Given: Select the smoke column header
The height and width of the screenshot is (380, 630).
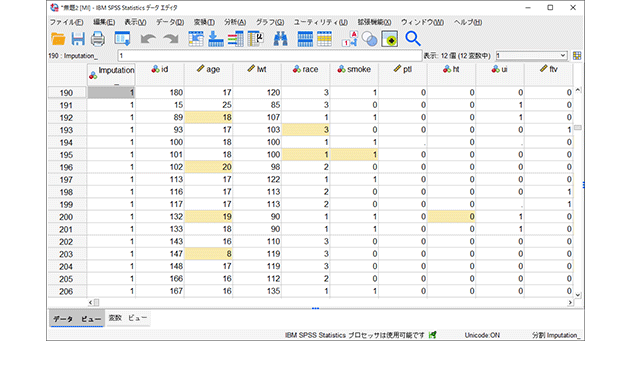Looking at the screenshot, I should [354, 74].
